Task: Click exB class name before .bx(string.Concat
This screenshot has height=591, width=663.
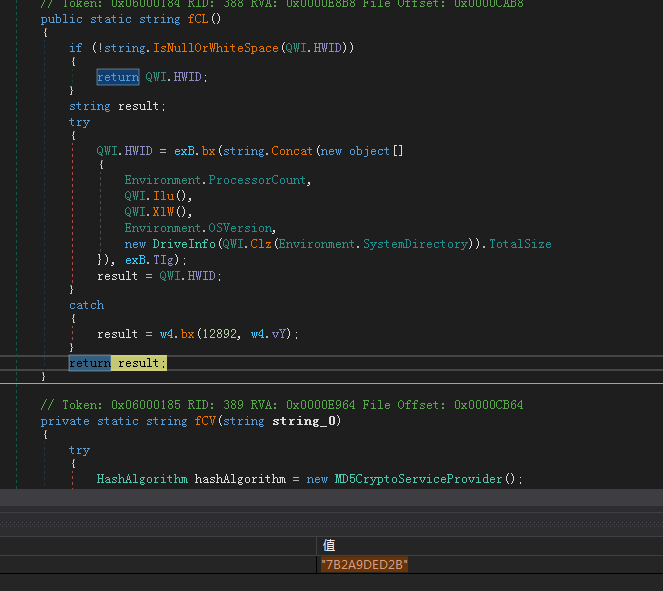Action: (184, 151)
